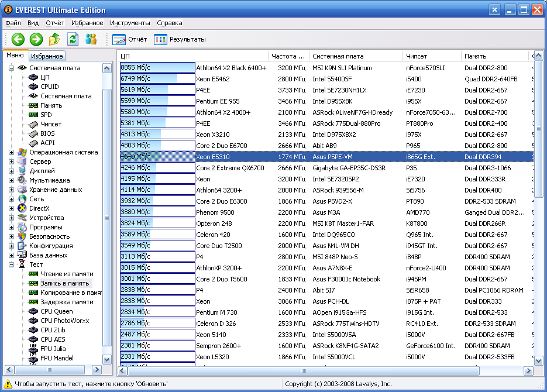Expand the Дисплей tree node

click(12, 171)
